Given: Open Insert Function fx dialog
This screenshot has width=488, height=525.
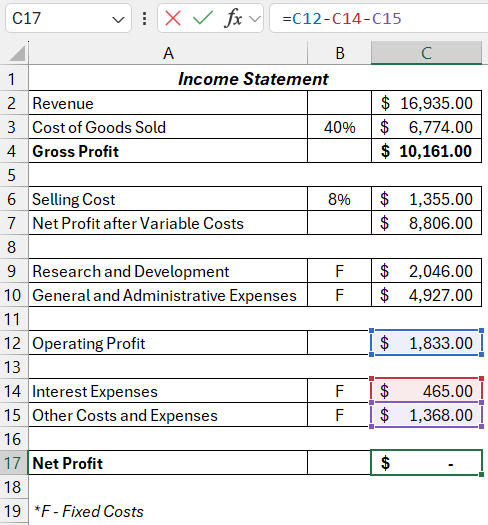Looking at the screenshot, I should coord(233,18).
